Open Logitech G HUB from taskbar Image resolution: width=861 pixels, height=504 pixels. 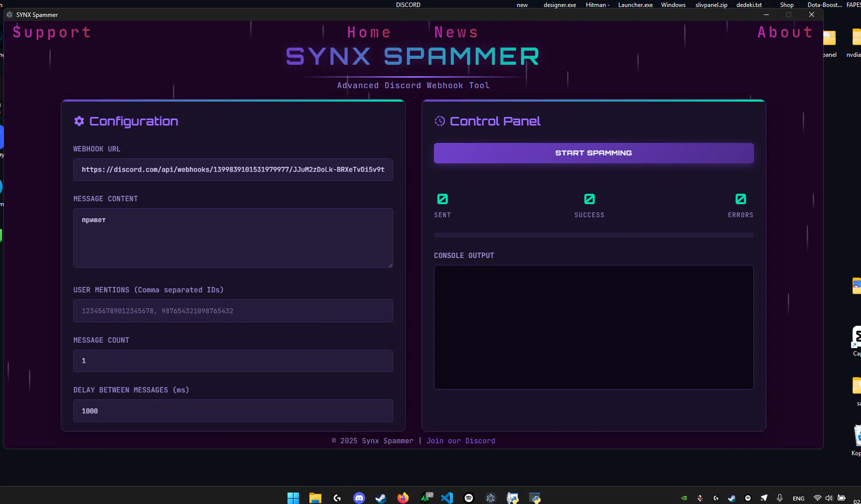tap(337, 498)
